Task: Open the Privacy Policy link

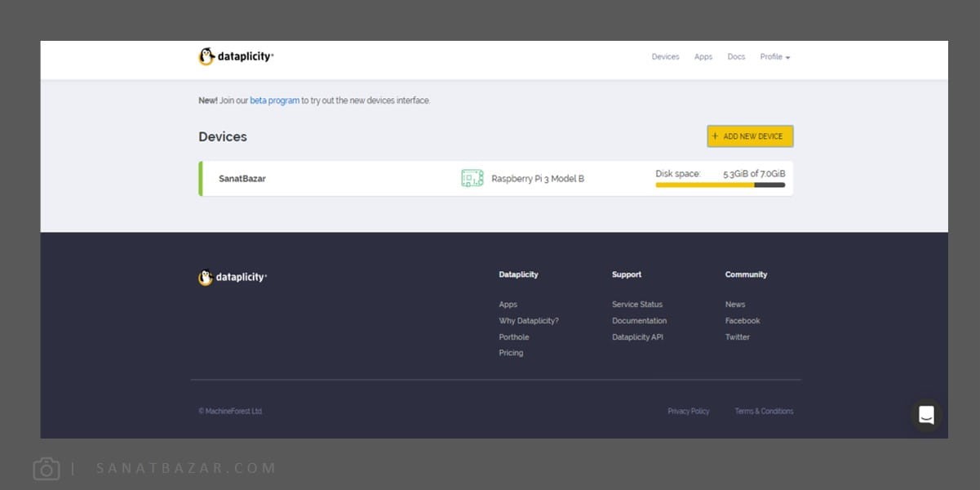Action: 689,412
